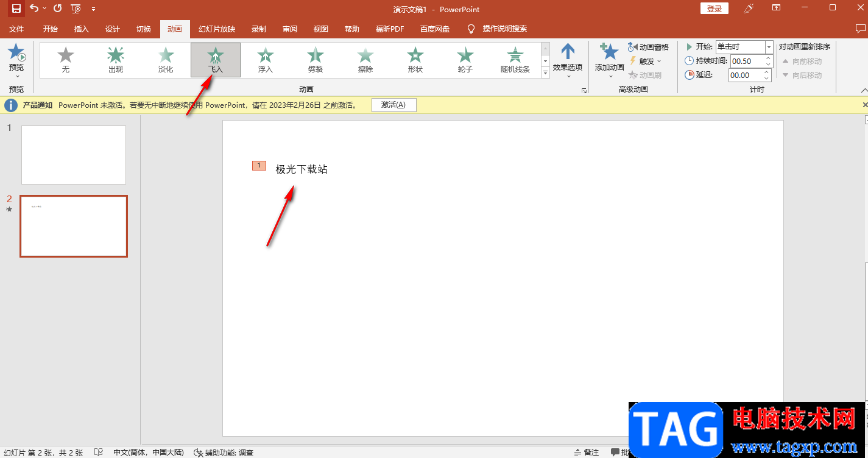
Task: Open the Animation Pane (动画窗格)
Action: tap(649, 47)
